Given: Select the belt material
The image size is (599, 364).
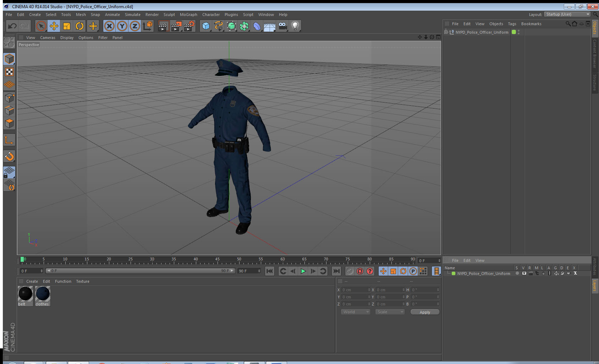Looking at the screenshot, I should (25, 296).
